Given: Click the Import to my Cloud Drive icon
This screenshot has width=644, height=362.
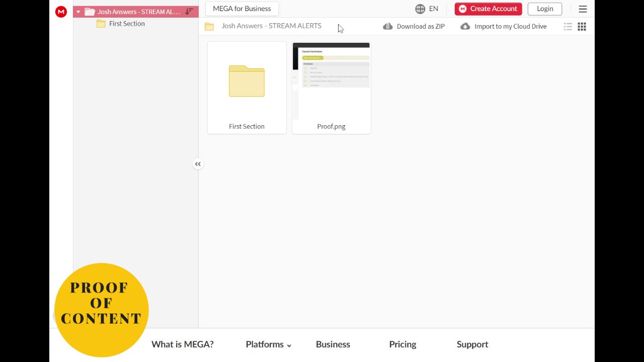Looking at the screenshot, I should click(465, 26).
